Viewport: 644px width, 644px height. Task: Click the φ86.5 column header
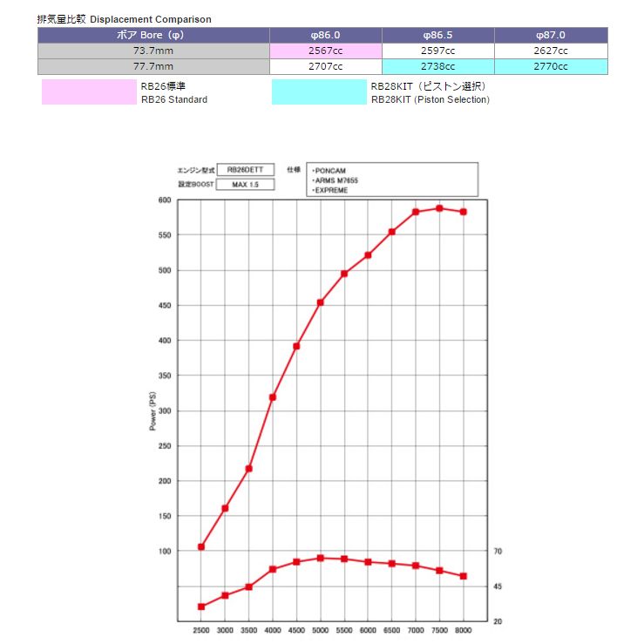[438, 35]
